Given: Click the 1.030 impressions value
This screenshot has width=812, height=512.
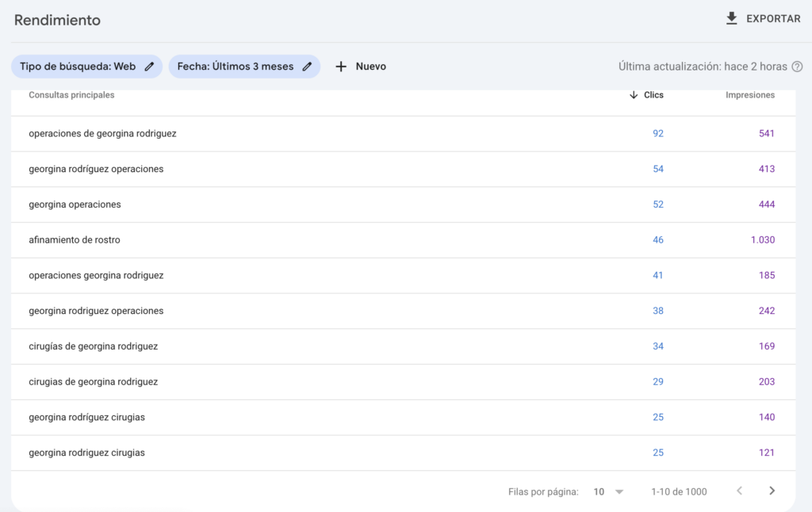Looking at the screenshot, I should pos(761,239).
